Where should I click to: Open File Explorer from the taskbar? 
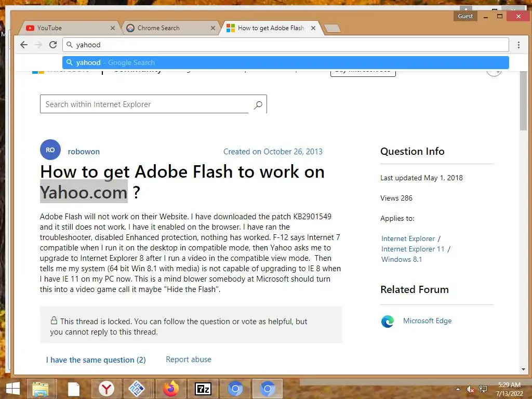41,389
